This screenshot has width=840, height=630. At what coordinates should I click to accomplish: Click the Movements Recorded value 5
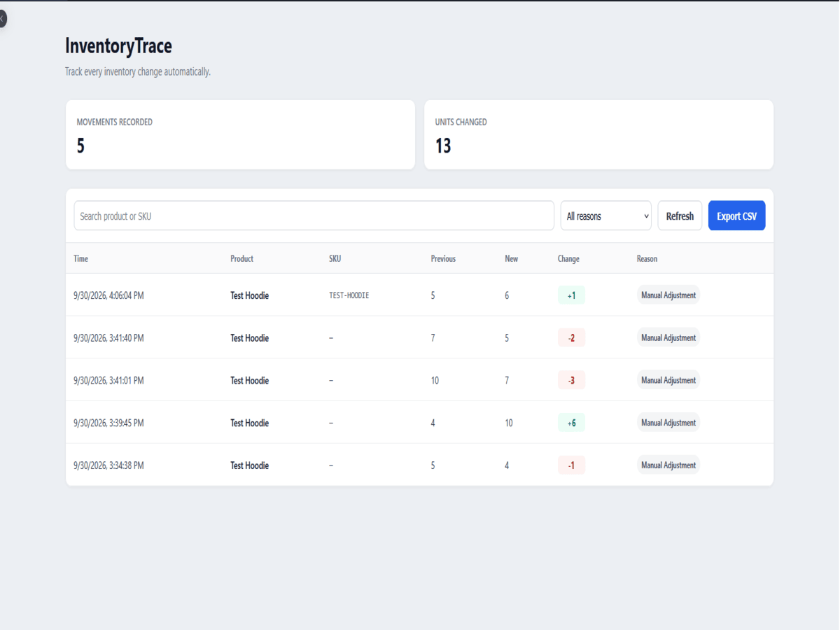[80, 146]
